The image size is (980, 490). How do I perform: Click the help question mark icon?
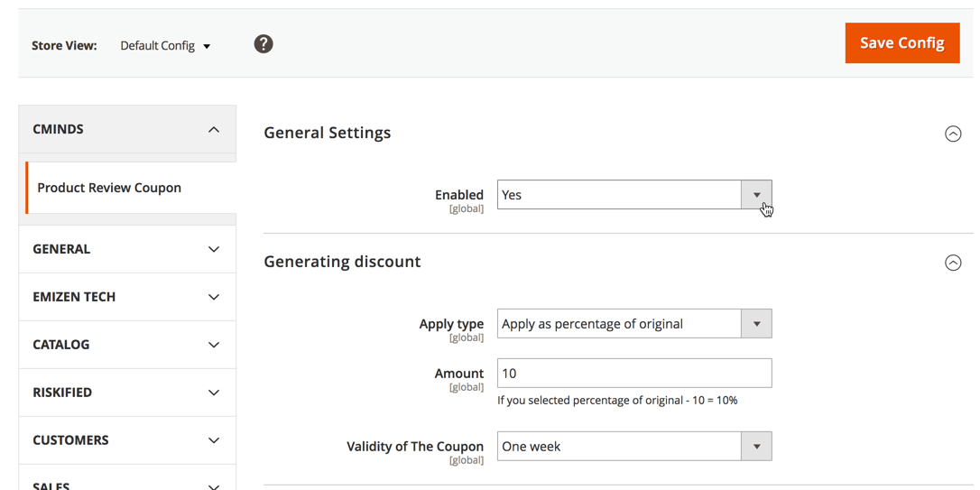coord(263,44)
